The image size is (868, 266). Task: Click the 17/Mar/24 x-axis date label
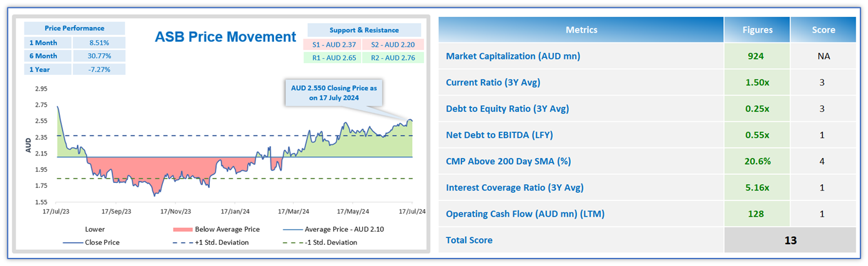pyautogui.click(x=294, y=212)
